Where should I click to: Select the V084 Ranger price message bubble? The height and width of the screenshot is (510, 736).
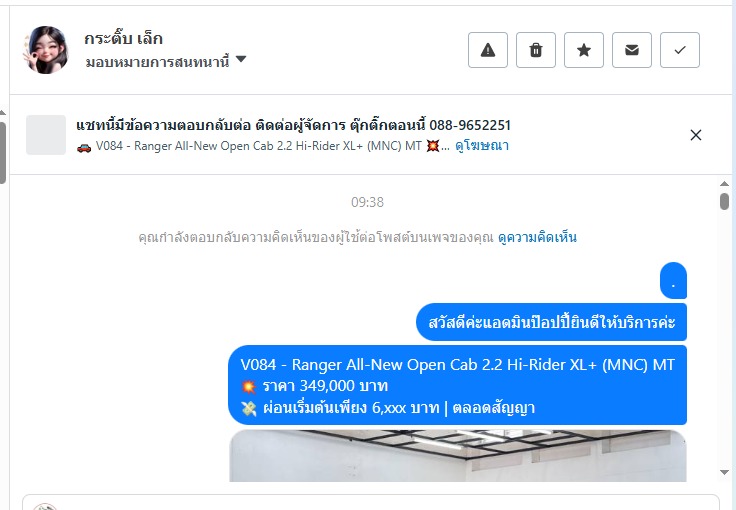tap(457, 385)
